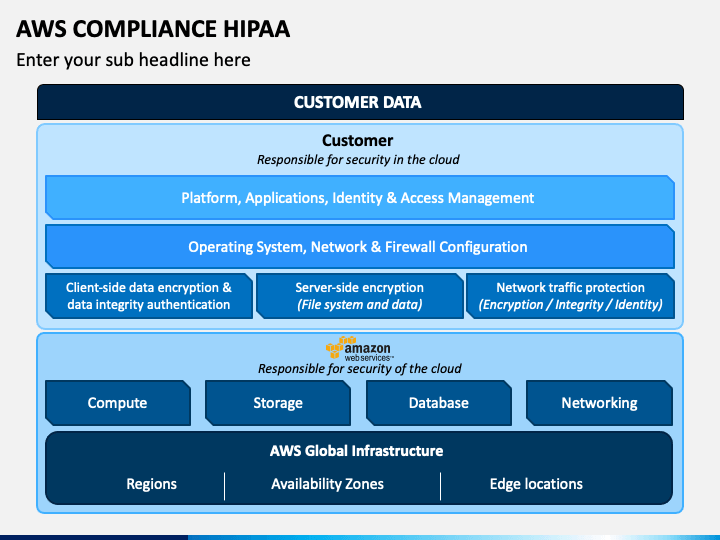The width and height of the screenshot is (720, 540).
Task: Click Operating System, Network & Firewall Configuration box
Action: pyautogui.click(x=360, y=247)
